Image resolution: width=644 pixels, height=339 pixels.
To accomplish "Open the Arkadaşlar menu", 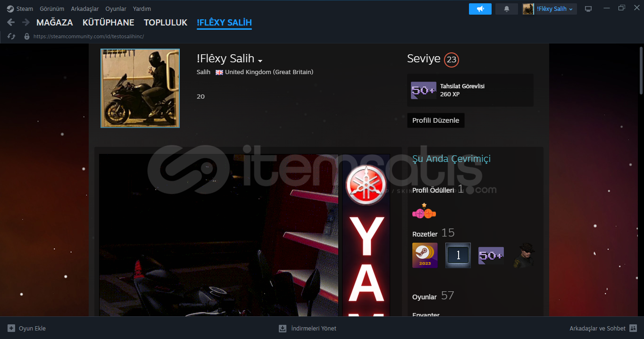I will point(85,8).
